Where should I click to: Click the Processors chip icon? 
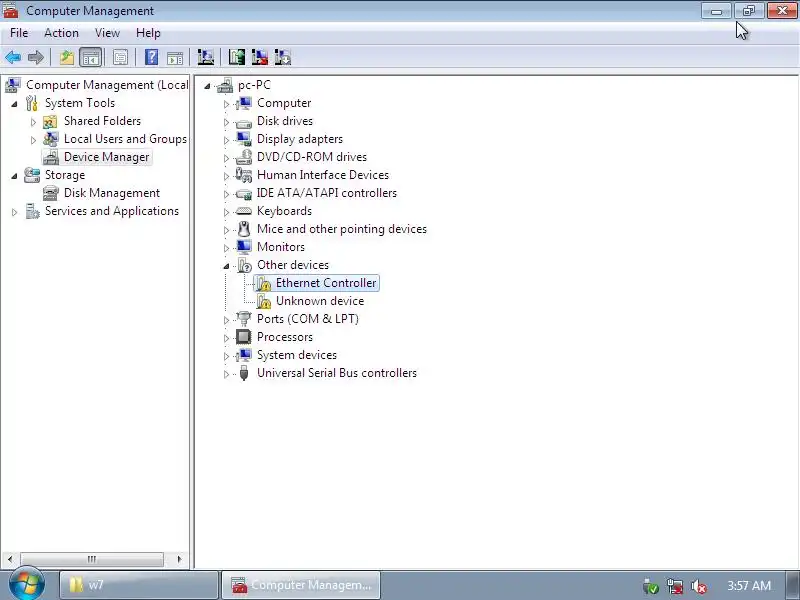click(243, 337)
